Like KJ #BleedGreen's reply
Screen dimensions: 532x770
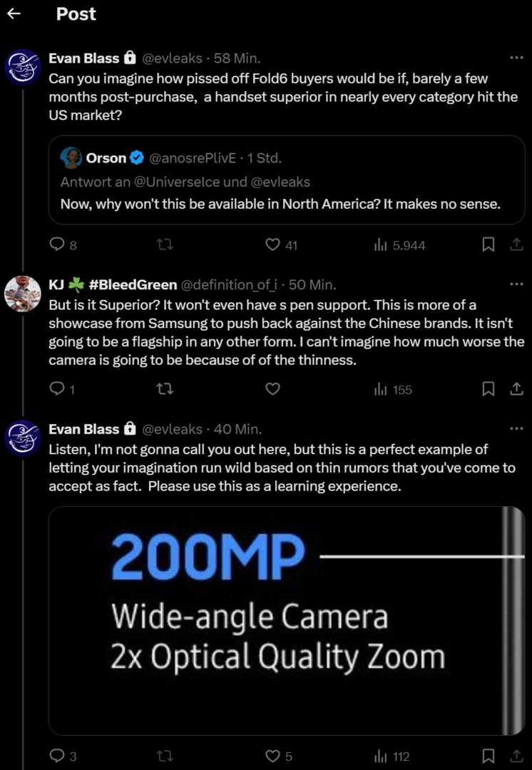[x=272, y=389]
